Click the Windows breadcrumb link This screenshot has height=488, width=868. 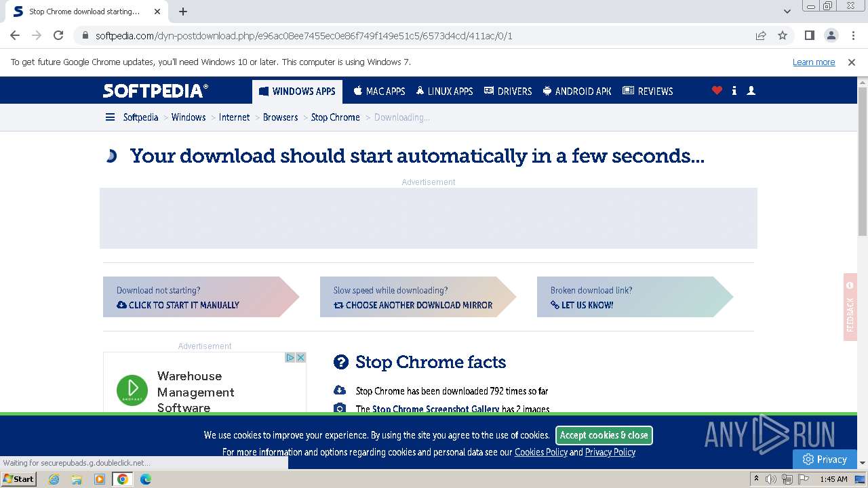189,117
